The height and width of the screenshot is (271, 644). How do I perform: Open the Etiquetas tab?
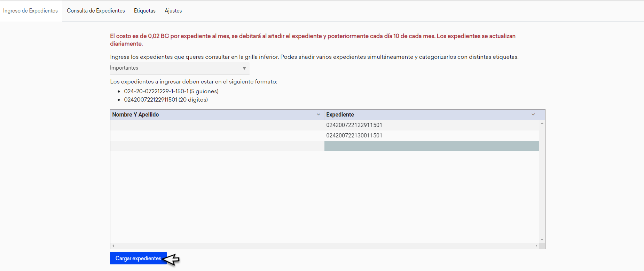coord(145,11)
